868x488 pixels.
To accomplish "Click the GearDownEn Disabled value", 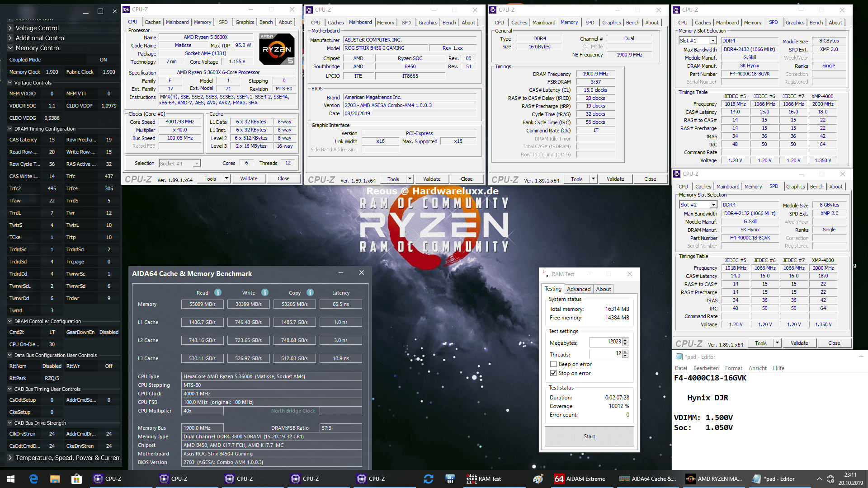I will [x=108, y=332].
